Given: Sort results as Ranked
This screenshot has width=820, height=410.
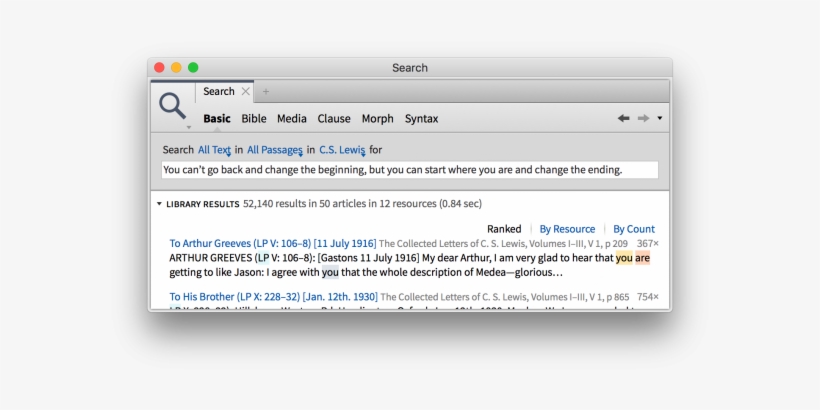Looking at the screenshot, I should point(504,229).
